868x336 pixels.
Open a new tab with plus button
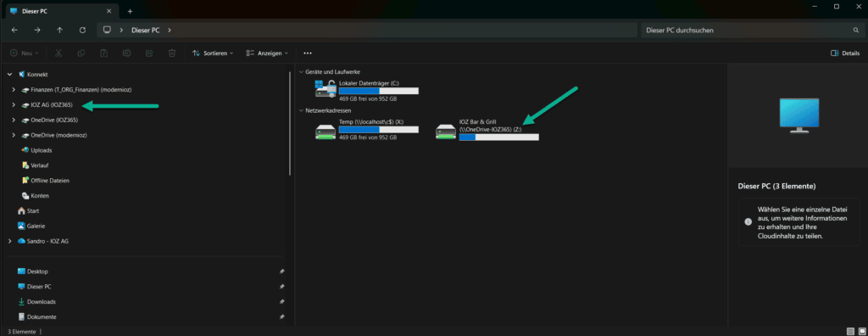coord(130,11)
